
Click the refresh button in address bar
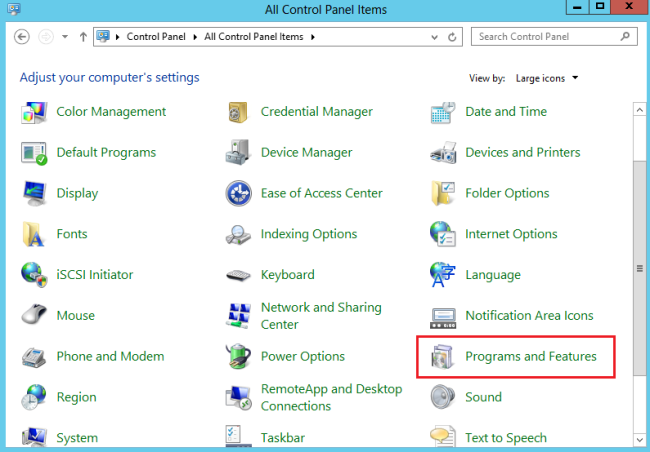[454, 37]
